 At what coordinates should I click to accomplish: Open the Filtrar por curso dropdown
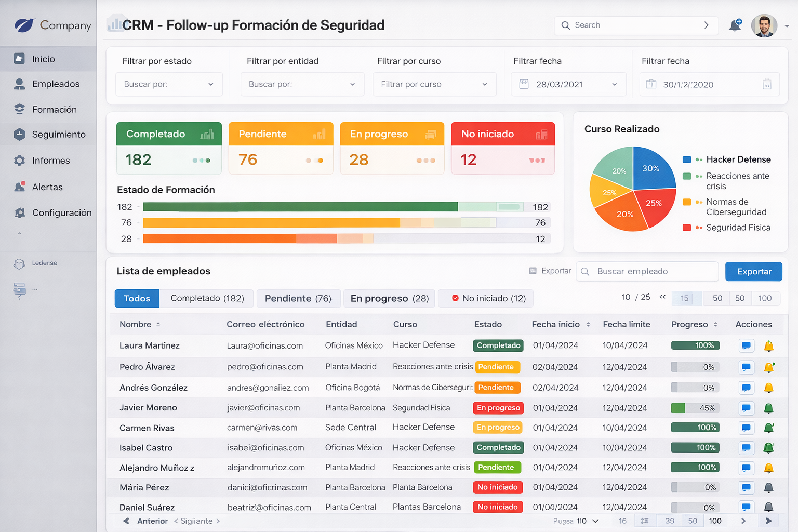[x=434, y=84]
